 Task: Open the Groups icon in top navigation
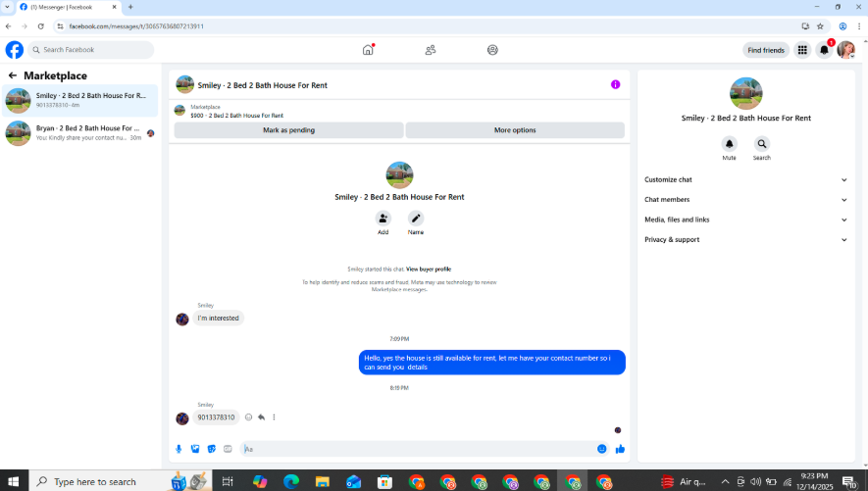[x=492, y=50]
